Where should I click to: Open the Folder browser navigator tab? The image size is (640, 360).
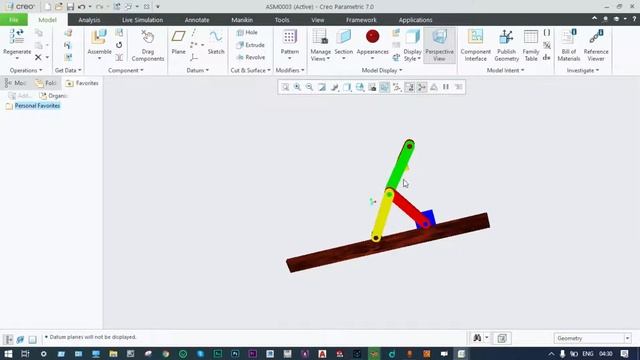[46, 83]
